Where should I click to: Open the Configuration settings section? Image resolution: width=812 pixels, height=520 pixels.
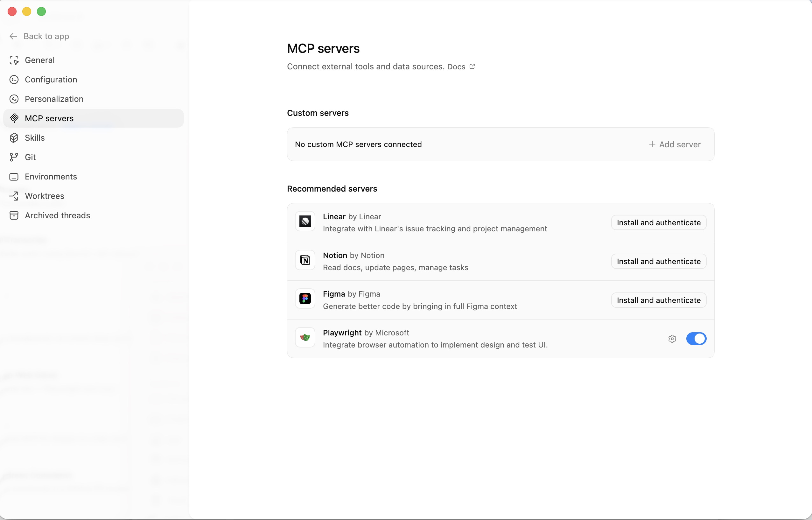tap(51, 79)
